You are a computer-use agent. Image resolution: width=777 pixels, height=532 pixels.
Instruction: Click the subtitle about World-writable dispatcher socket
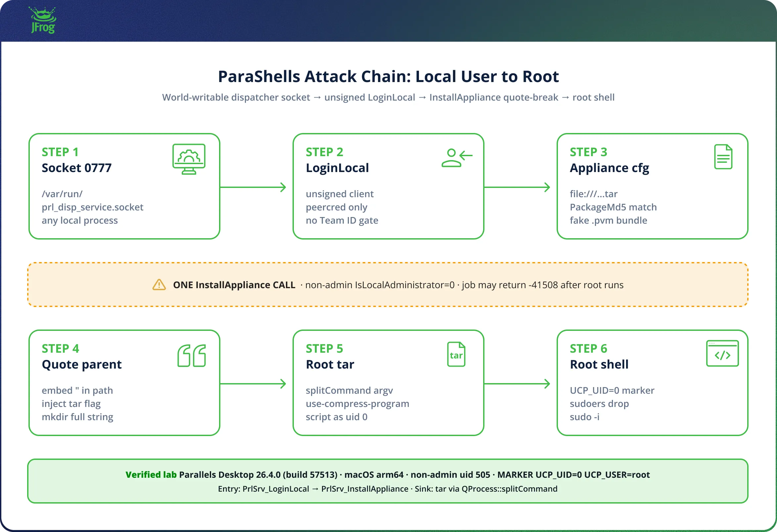point(388,97)
